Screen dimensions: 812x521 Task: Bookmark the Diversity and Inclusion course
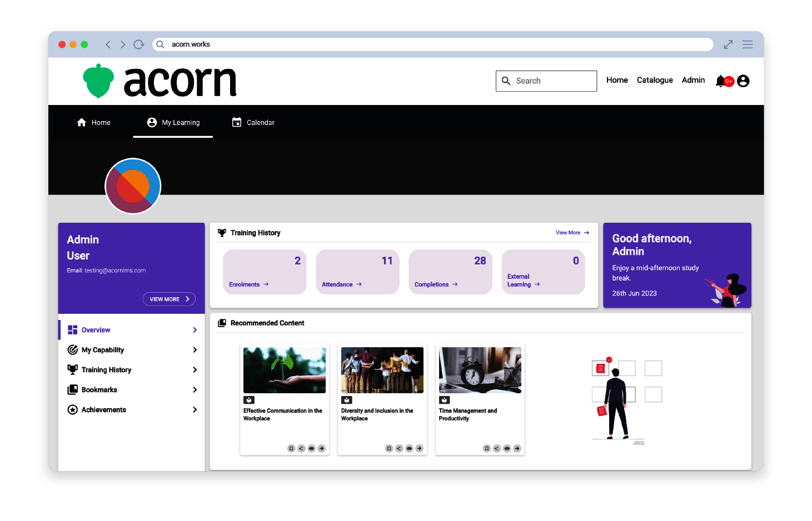pos(389,448)
